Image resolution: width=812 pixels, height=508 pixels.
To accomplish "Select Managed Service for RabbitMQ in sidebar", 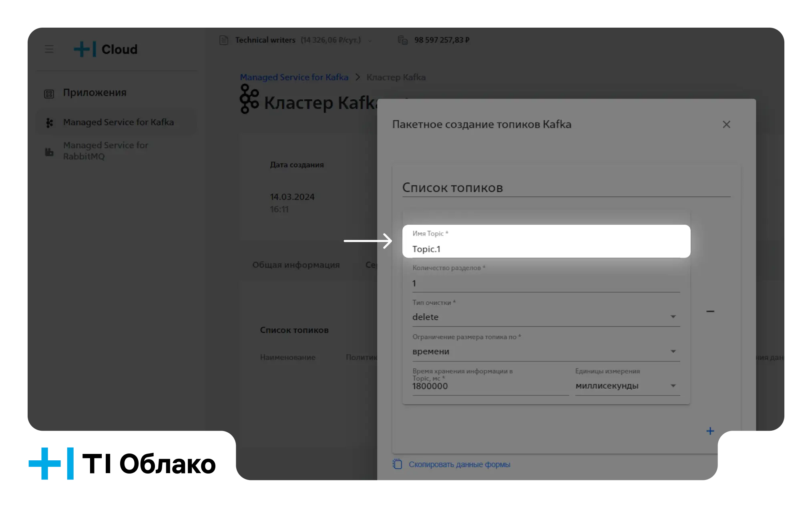I will (x=106, y=151).
